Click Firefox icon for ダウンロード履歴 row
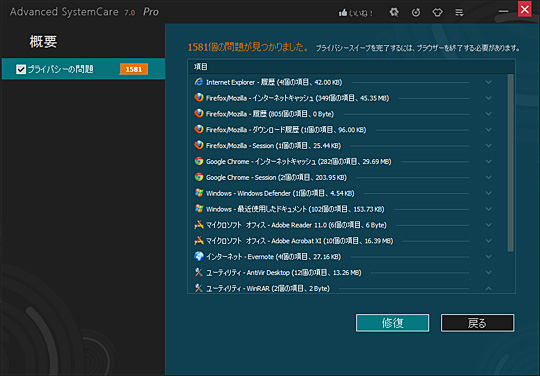The height and width of the screenshot is (376, 540). pyautogui.click(x=199, y=129)
